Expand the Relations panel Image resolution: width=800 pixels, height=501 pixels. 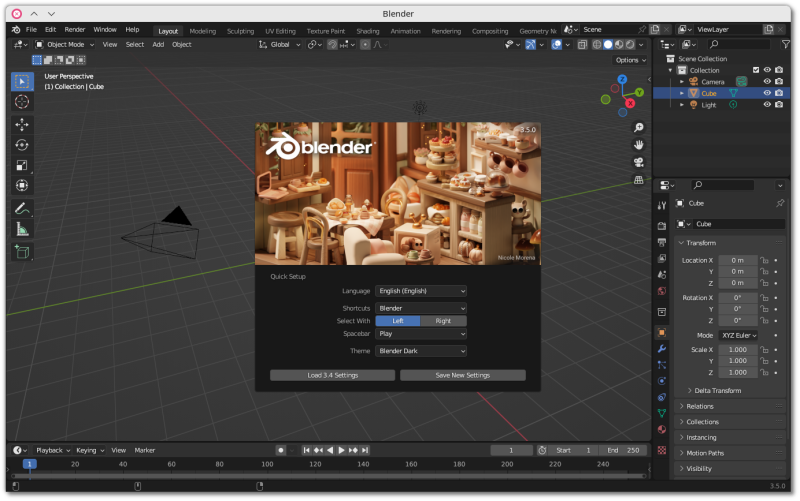699,406
